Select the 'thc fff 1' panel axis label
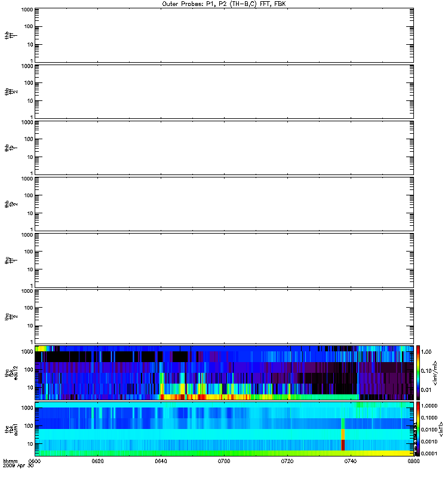This screenshot has height=478, width=448. (11, 261)
